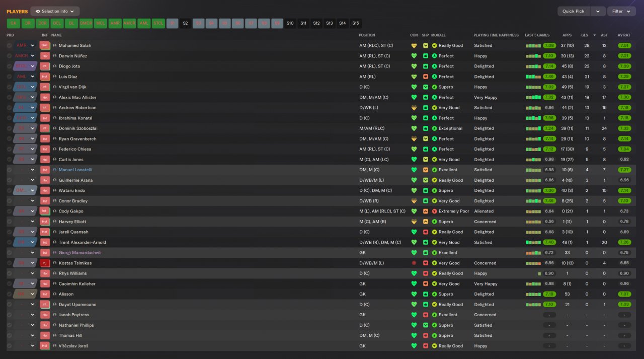This screenshot has width=644, height=359.
Task: Click Kostas Tsimikas's Inj injury badge
Action: (x=45, y=263)
